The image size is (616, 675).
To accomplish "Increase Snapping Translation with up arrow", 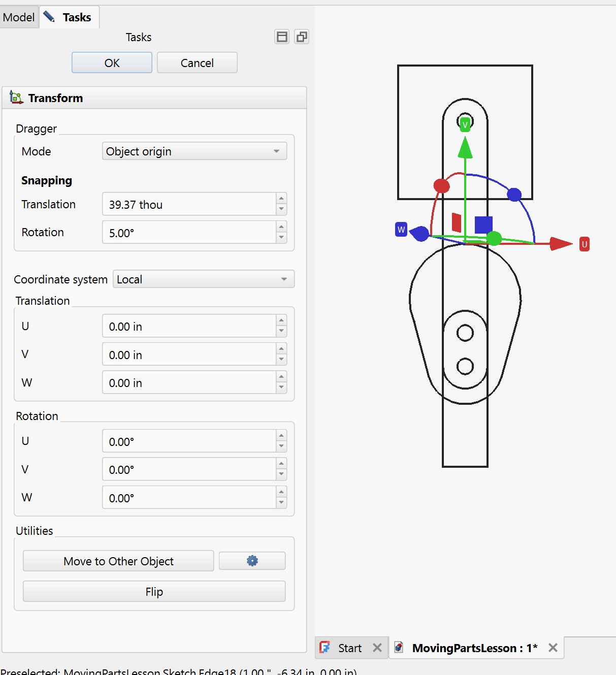I will pyautogui.click(x=281, y=199).
